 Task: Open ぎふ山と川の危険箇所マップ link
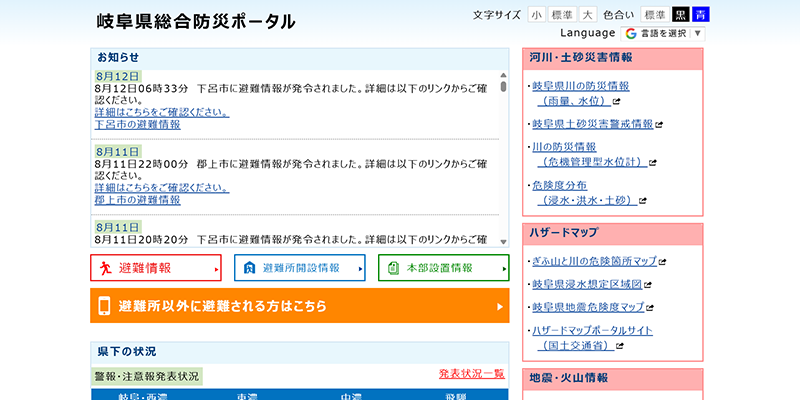pos(594,261)
